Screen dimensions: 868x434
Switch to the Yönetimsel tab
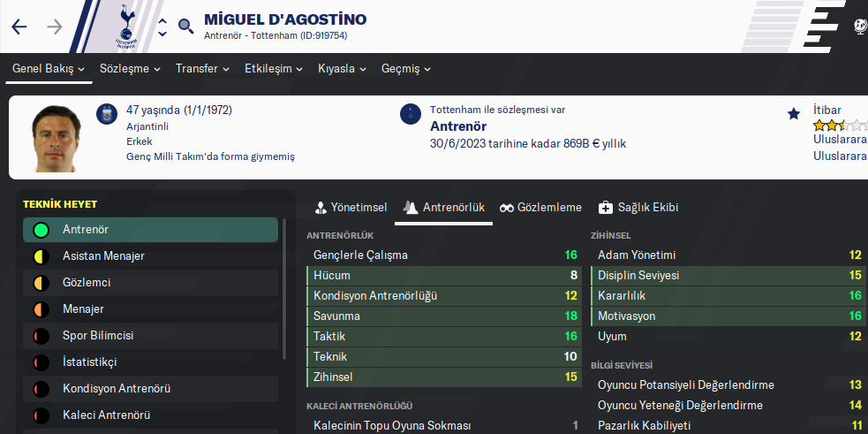coord(351,208)
